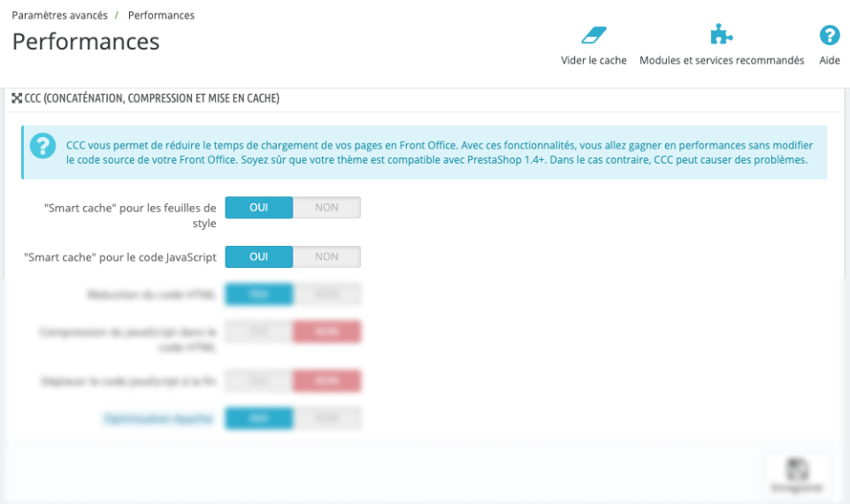Choose NON for Déplacer le code JavaScript
This screenshot has height=504, width=850.
[x=326, y=381]
